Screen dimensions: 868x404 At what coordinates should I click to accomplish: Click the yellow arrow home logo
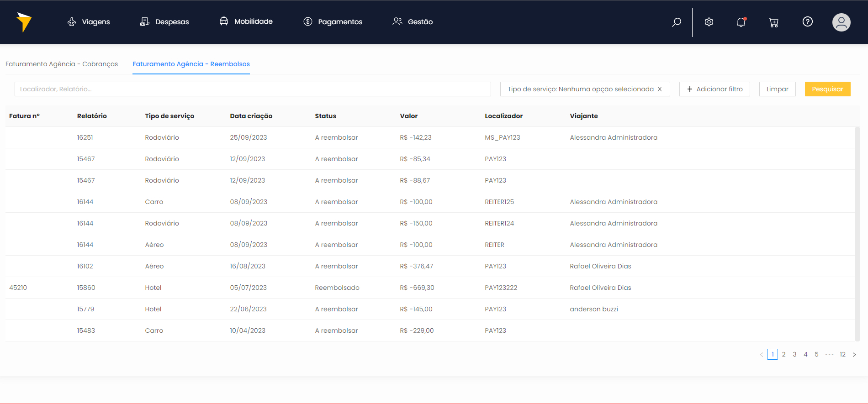(24, 22)
